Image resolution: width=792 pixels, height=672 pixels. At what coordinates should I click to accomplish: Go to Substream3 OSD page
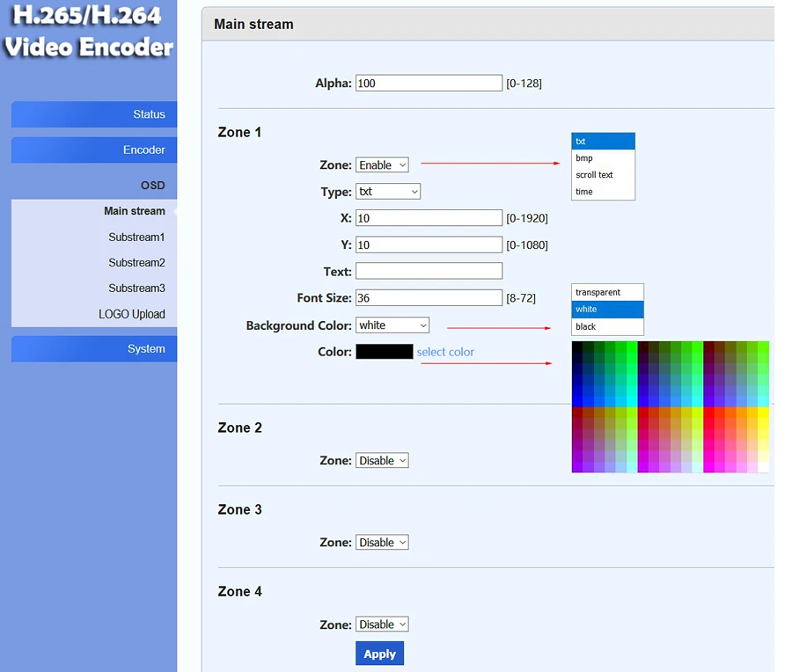pyautogui.click(x=136, y=289)
